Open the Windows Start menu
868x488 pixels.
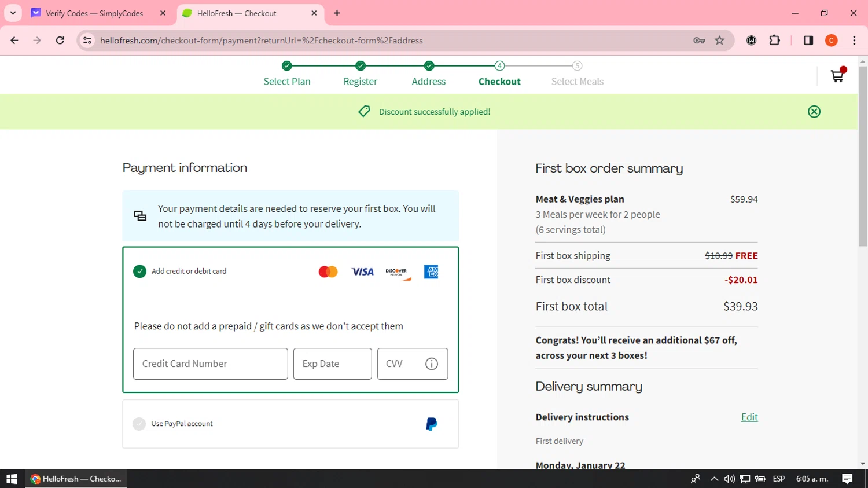click(x=12, y=479)
